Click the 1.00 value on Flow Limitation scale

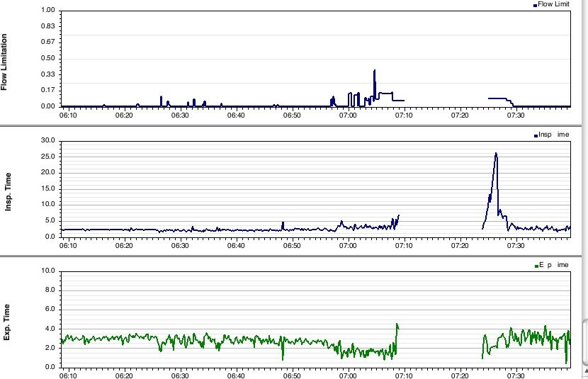[48, 11]
